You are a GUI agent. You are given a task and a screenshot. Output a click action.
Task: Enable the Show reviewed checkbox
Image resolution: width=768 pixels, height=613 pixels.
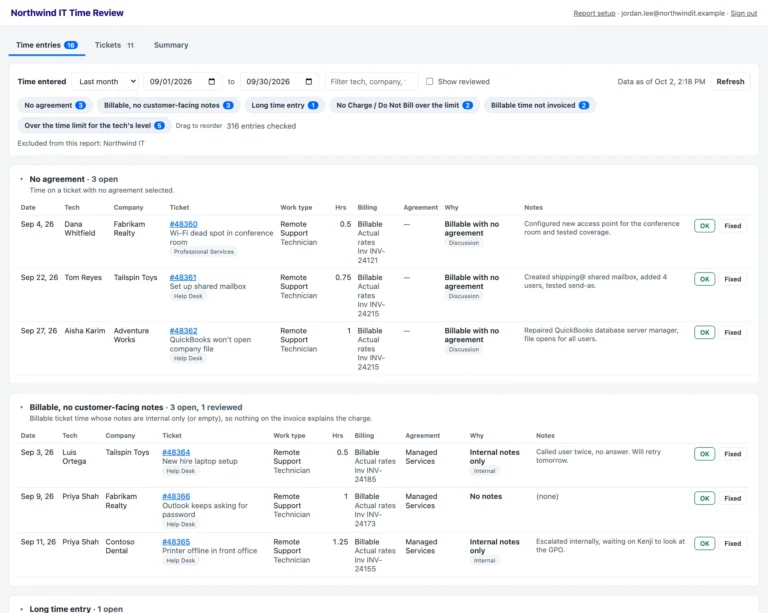point(430,81)
